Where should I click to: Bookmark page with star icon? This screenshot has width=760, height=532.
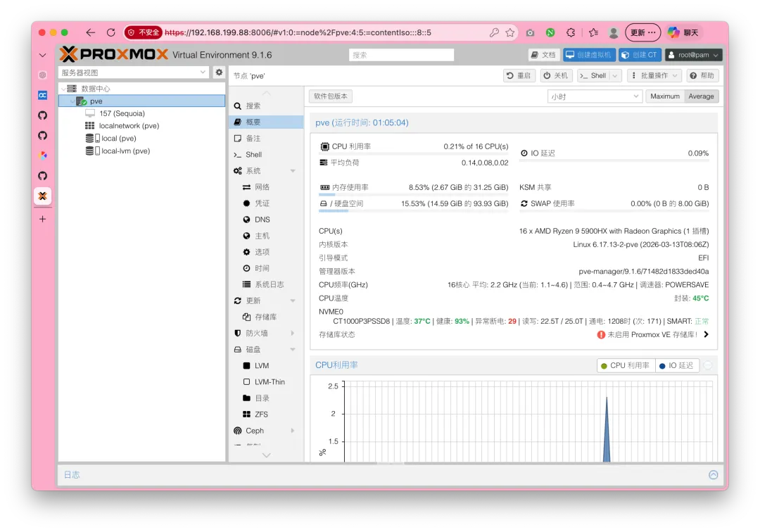click(510, 32)
